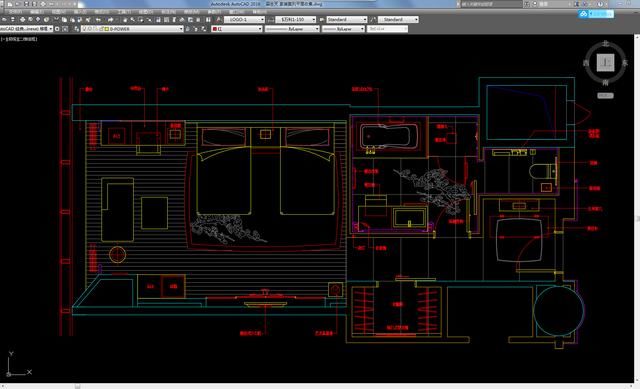Open the QuickCalc calculator icon

(198, 19)
